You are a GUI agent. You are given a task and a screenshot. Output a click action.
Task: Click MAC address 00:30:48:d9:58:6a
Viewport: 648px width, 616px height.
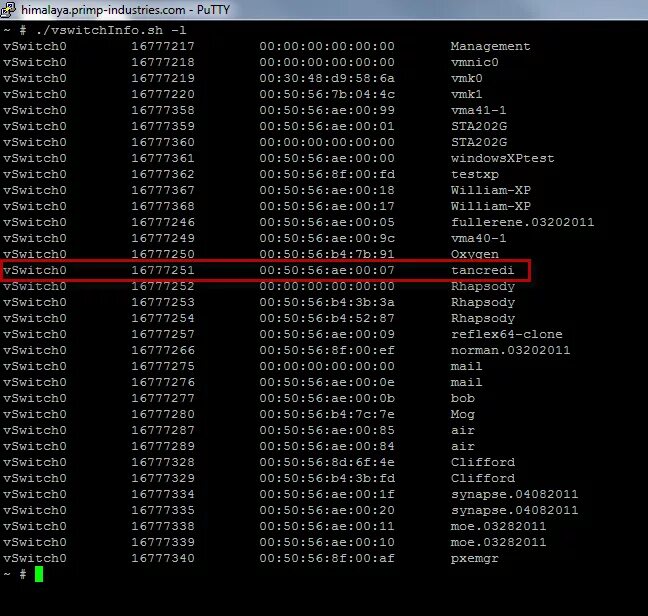(x=327, y=78)
